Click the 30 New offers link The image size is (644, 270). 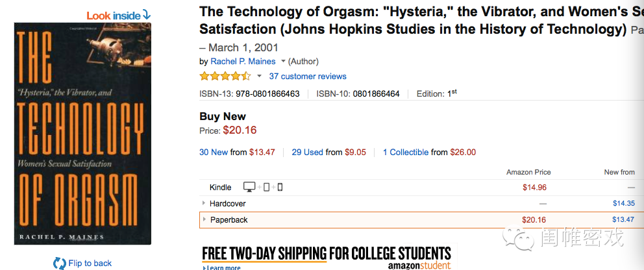pyautogui.click(x=214, y=153)
